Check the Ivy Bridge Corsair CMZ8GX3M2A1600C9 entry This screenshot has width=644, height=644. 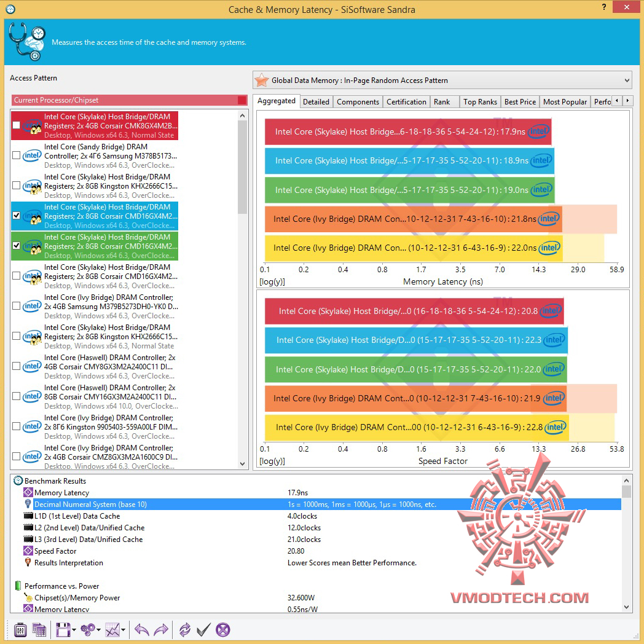point(17,457)
